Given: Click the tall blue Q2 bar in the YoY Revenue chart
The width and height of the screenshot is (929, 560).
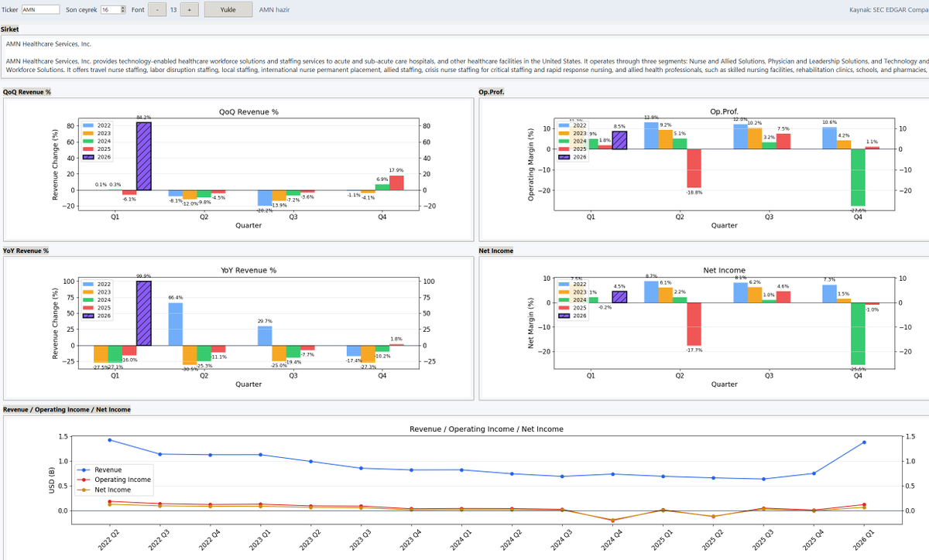Looking at the screenshot, I should point(175,324).
